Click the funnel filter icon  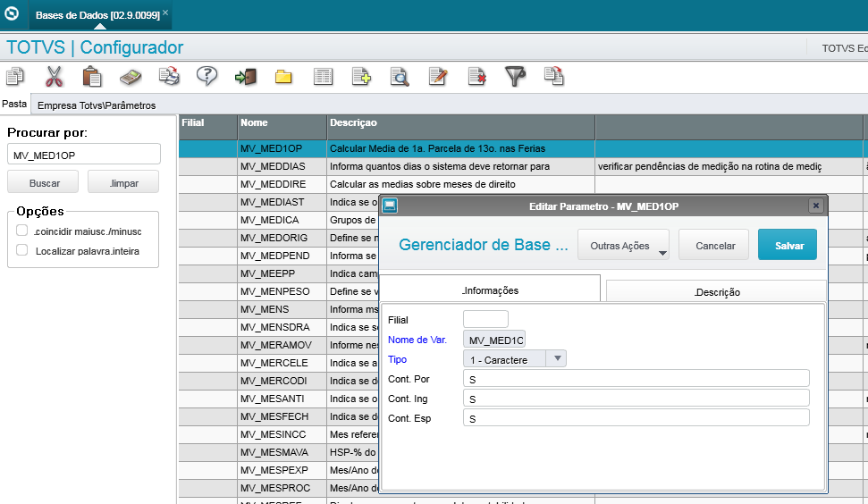pyautogui.click(x=515, y=76)
